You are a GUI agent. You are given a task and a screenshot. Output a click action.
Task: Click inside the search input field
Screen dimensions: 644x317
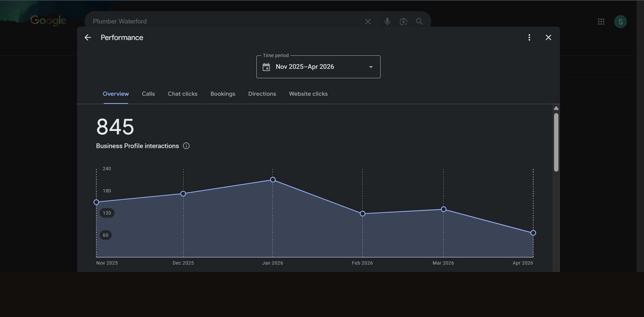[201, 21]
